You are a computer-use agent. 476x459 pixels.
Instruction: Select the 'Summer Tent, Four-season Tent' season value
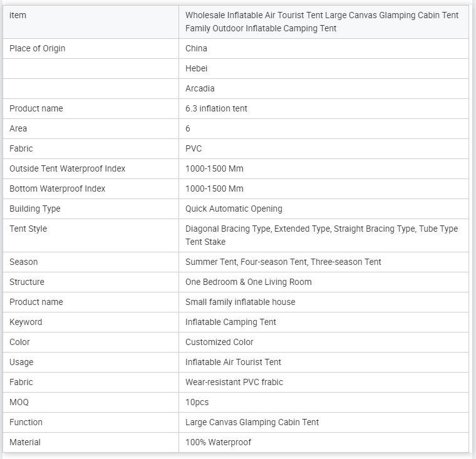pyautogui.click(x=283, y=262)
